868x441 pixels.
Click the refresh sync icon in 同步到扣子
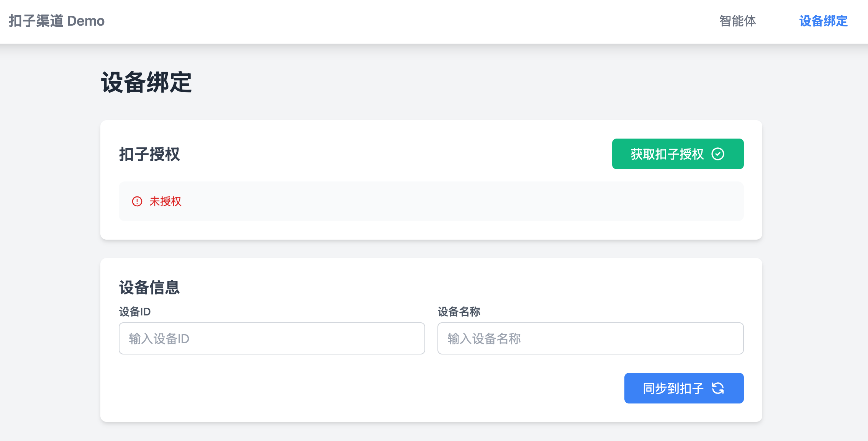(x=717, y=388)
